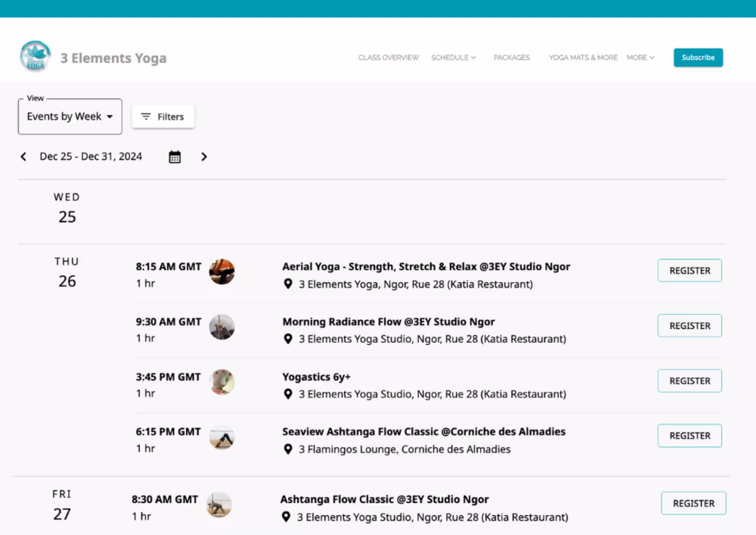Click the Seaview Ashtanga location pin icon
The height and width of the screenshot is (535, 756).
(288, 449)
